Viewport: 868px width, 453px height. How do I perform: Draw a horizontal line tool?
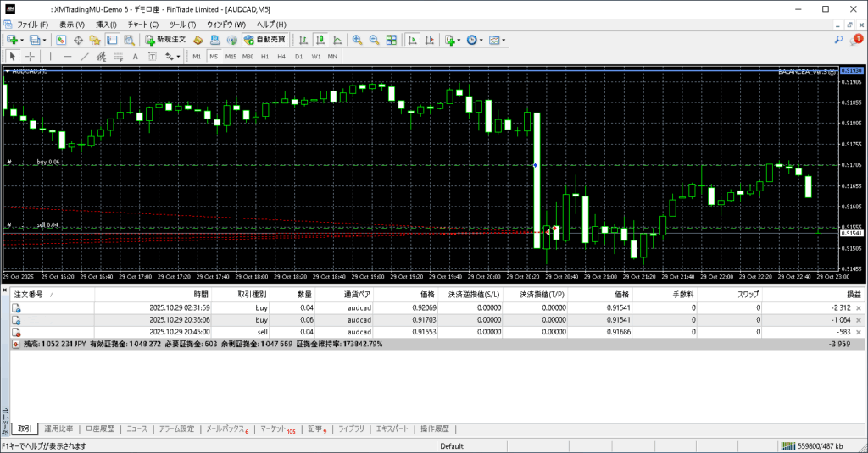pos(66,56)
